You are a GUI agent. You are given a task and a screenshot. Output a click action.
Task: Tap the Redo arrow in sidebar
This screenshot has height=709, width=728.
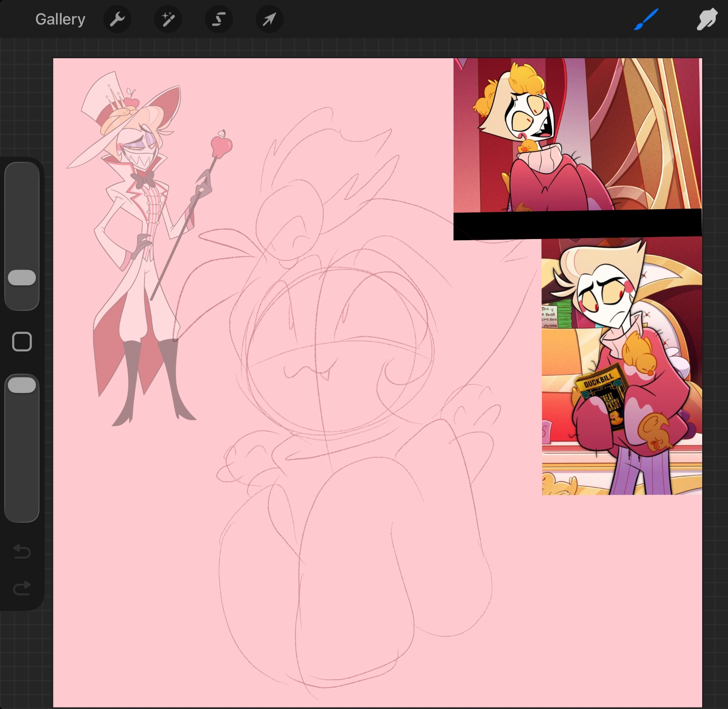click(x=22, y=589)
